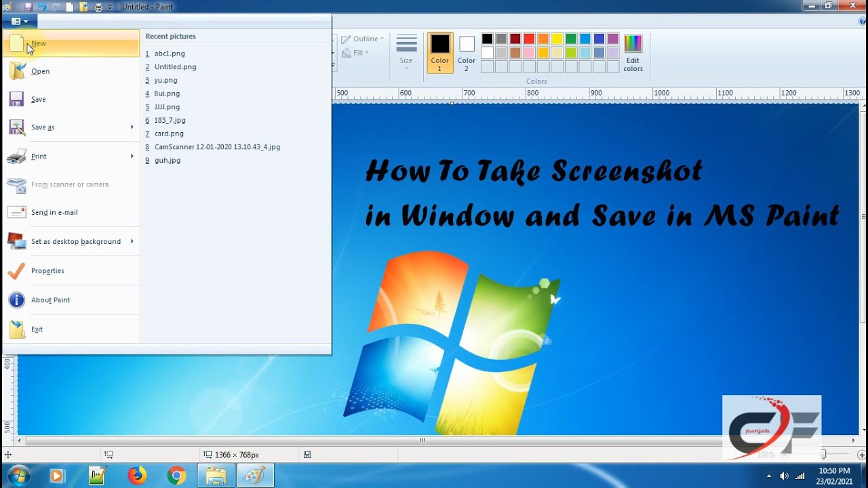Pick the lavender color swatch

point(613,53)
